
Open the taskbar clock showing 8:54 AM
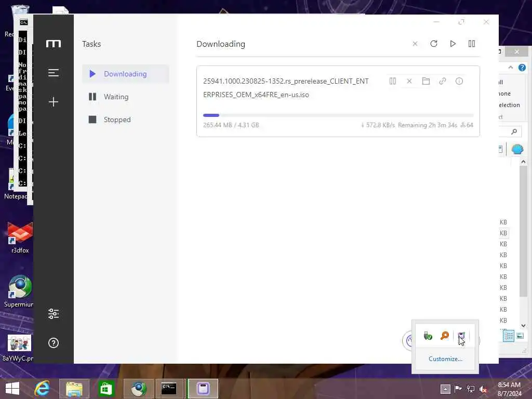tap(509, 389)
